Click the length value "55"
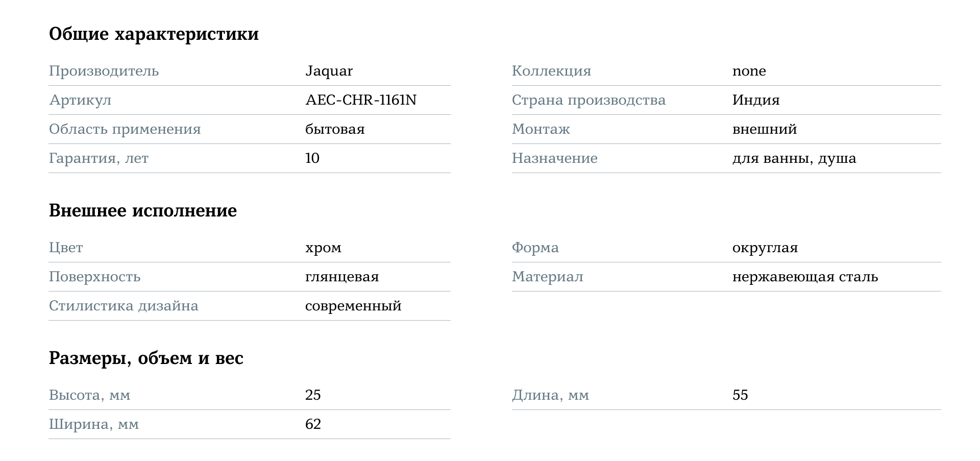The height and width of the screenshot is (461, 980). [740, 395]
